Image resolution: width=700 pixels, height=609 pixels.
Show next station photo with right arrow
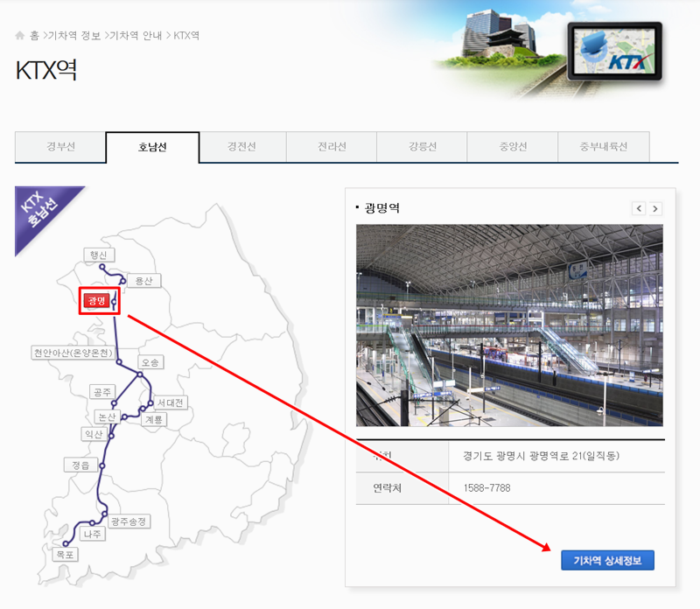click(654, 208)
